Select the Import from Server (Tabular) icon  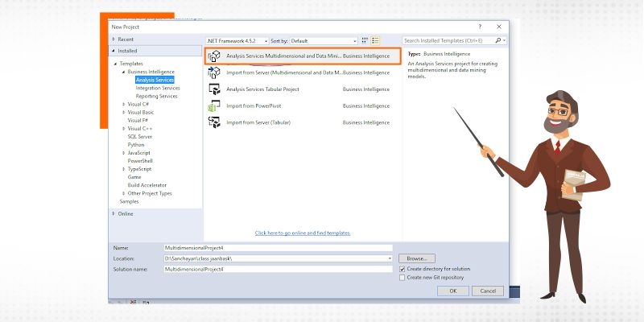[214, 122]
